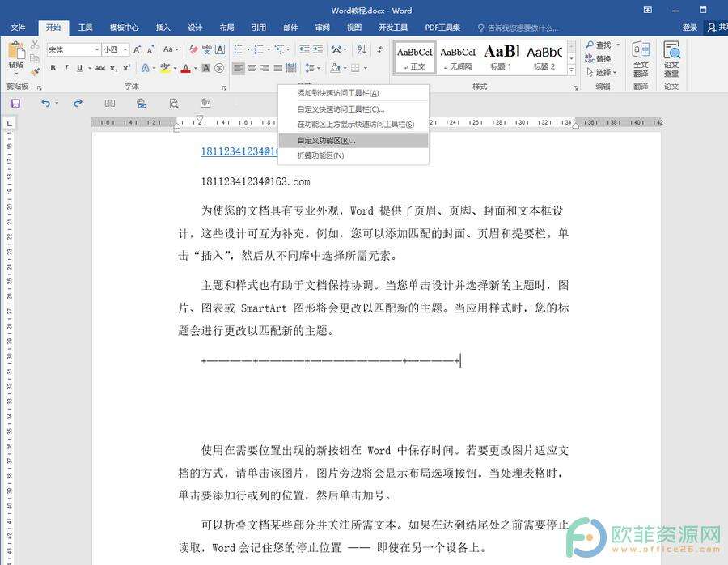Click the Strikethrough abc icon

(99, 68)
